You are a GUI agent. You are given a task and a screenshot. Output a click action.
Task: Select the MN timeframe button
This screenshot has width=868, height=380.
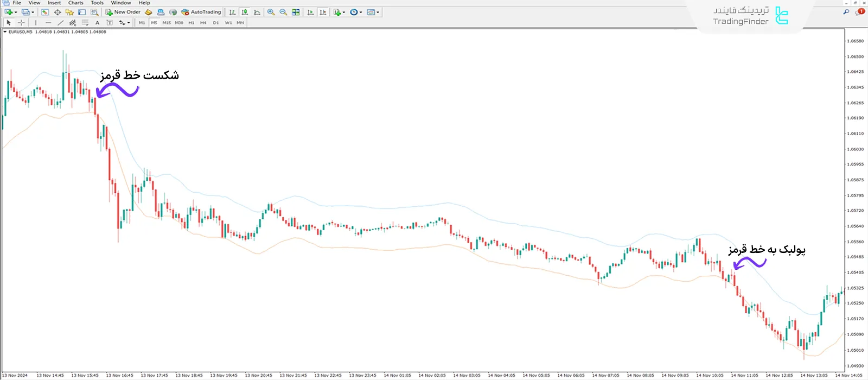tap(240, 23)
